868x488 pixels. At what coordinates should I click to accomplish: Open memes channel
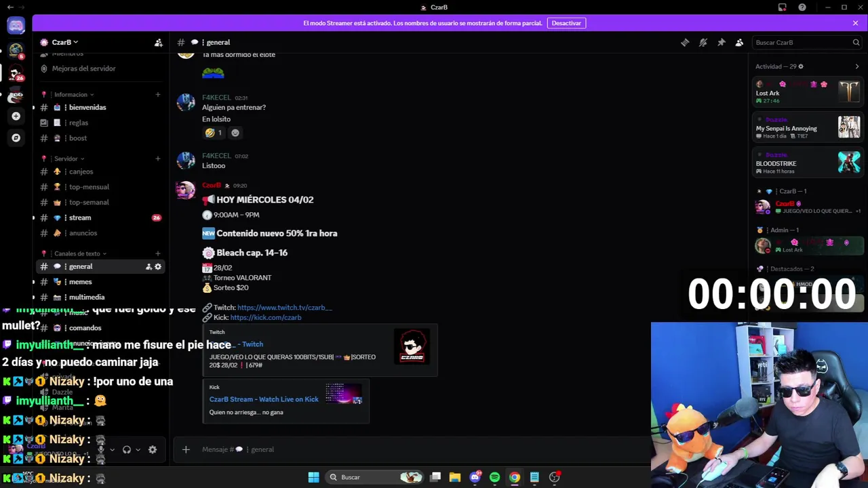[x=100, y=282]
